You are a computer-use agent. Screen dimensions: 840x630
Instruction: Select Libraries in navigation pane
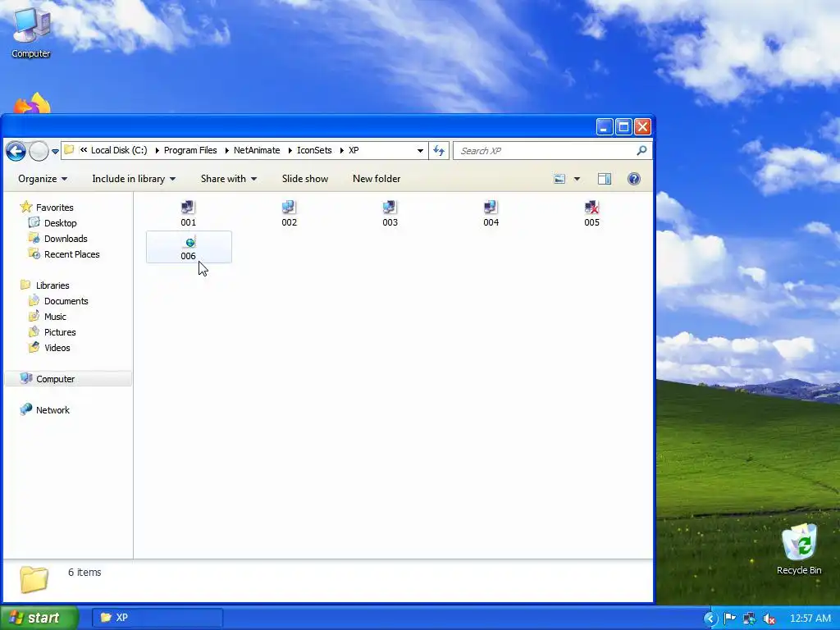point(45,285)
